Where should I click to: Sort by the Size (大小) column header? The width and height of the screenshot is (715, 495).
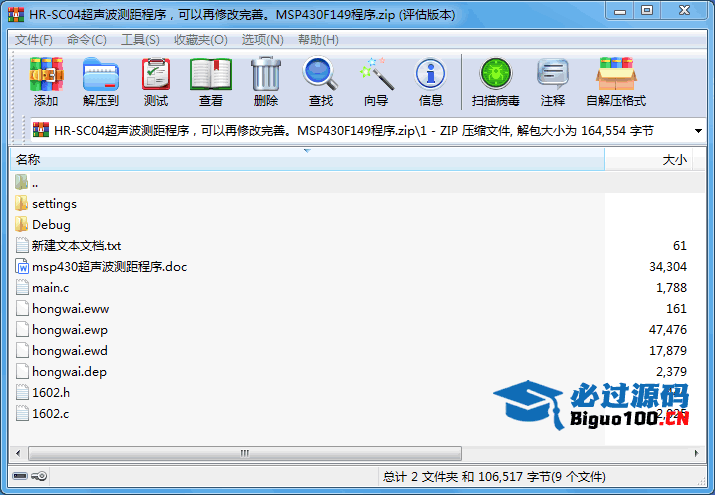[648, 160]
